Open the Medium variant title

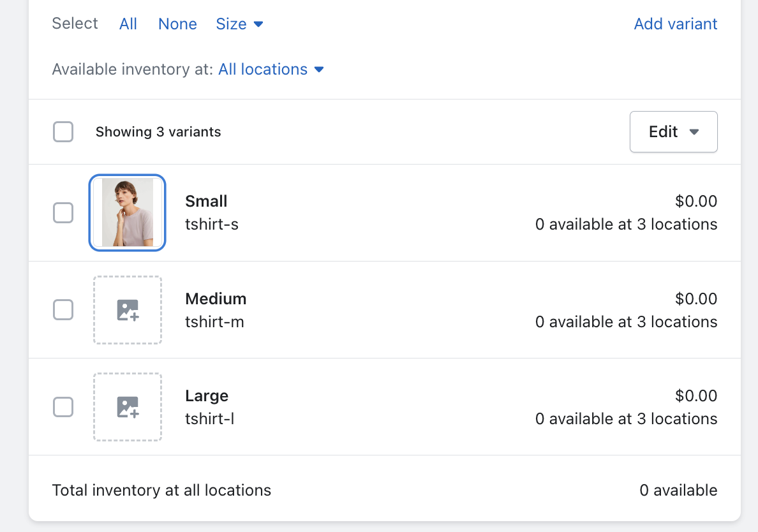(x=216, y=299)
